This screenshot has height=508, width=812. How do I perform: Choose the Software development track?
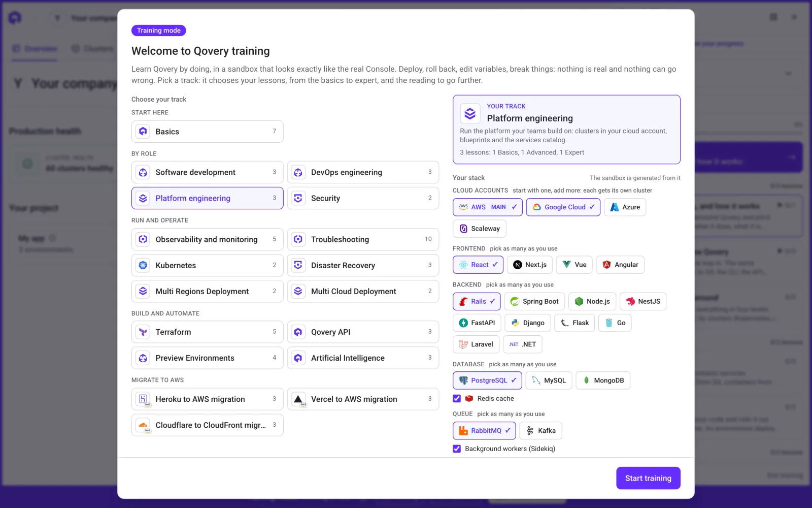(x=207, y=172)
